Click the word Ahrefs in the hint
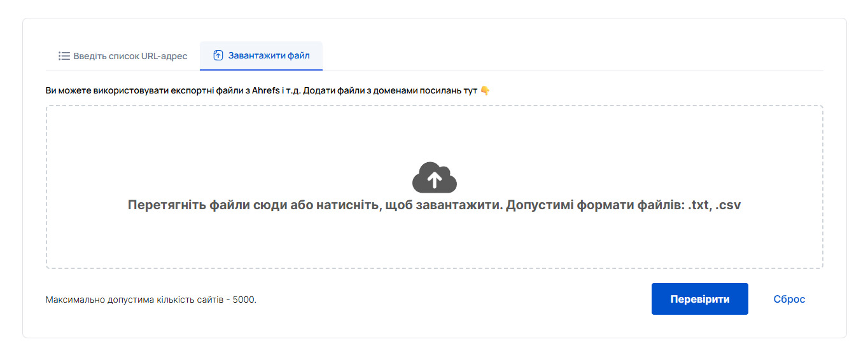This screenshot has width=868, height=358. [266, 91]
